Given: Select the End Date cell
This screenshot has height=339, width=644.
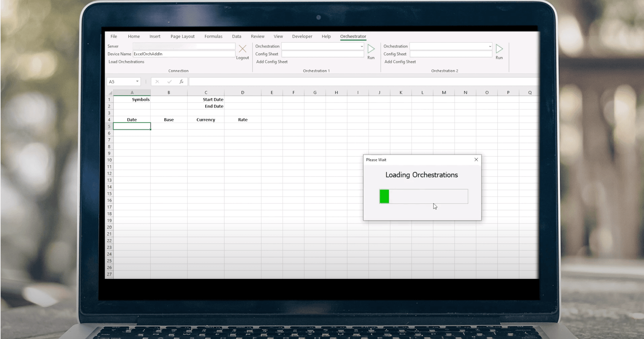Looking at the screenshot, I should [x=206, y=106].
